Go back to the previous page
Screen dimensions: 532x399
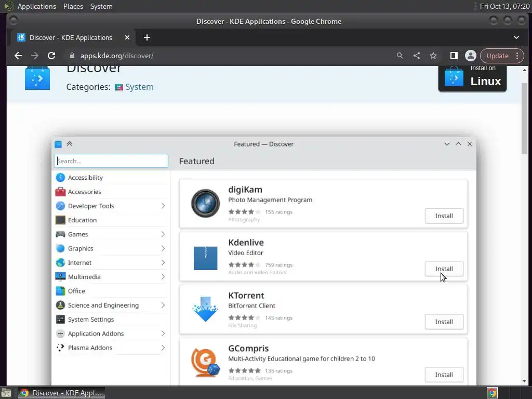pos(18,56)
